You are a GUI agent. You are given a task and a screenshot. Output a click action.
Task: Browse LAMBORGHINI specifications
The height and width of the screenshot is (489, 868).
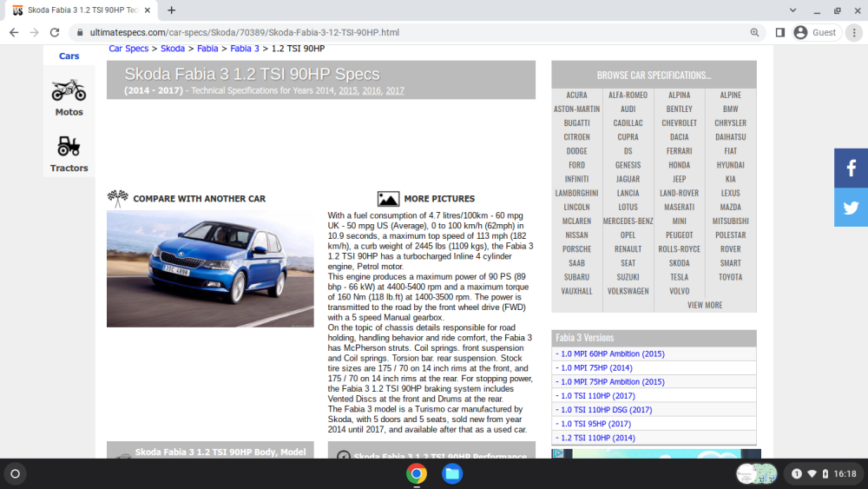pos(576,194)
